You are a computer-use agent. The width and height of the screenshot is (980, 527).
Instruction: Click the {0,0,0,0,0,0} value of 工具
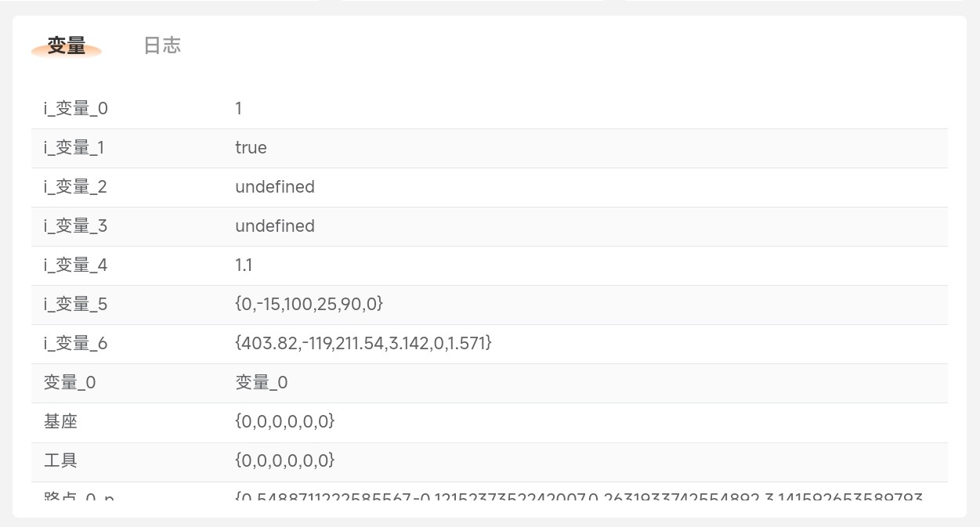285,460
